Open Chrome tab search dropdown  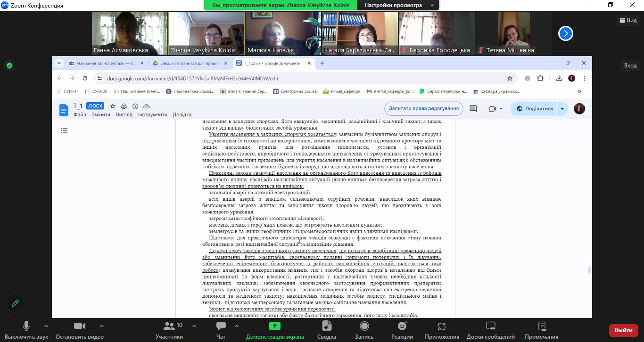coord(59,63)
